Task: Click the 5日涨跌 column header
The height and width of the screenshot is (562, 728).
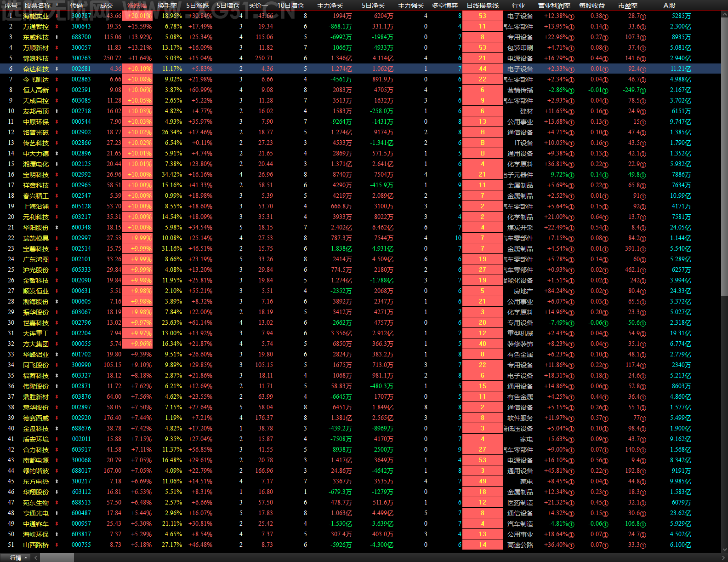Action: (x=198, y=6)
